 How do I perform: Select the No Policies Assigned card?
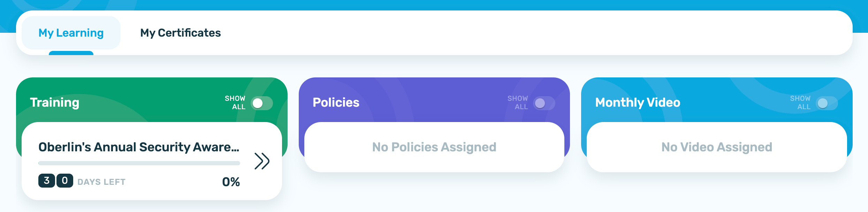pos(434,147)
